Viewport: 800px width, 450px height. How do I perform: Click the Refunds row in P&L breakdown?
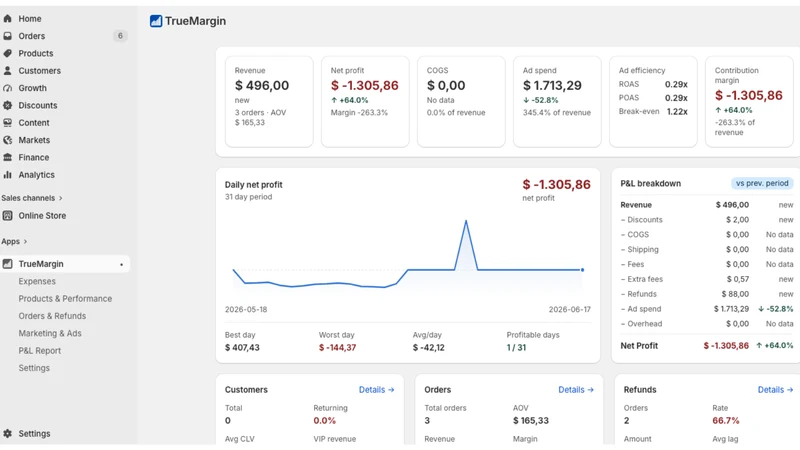(x=707, y=294)
